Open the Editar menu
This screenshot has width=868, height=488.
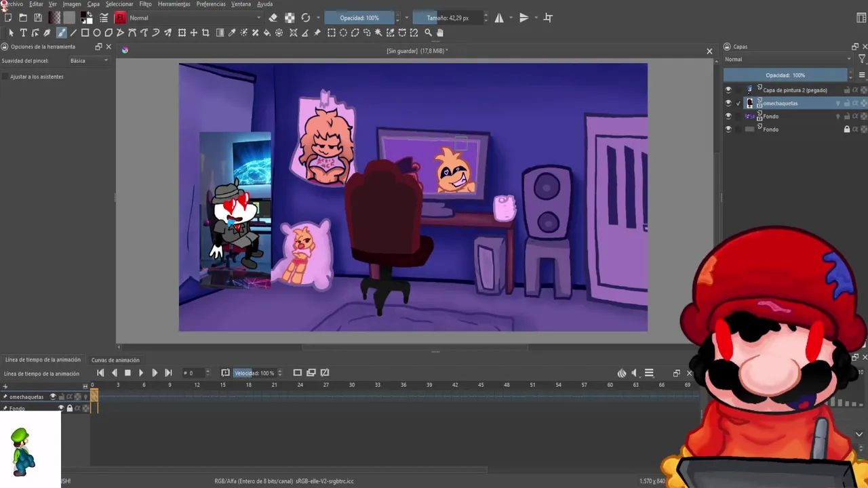coord(36,4)
